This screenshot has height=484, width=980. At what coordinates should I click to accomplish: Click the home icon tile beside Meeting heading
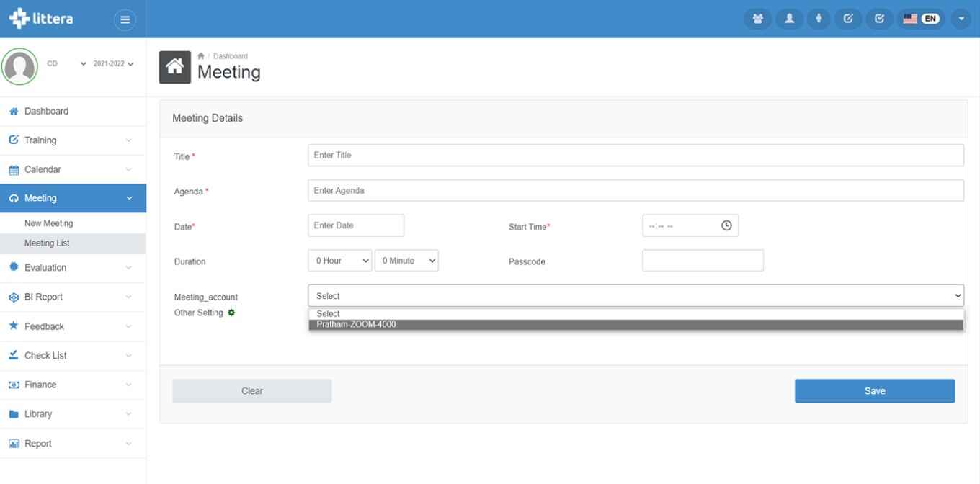point(175,67)
